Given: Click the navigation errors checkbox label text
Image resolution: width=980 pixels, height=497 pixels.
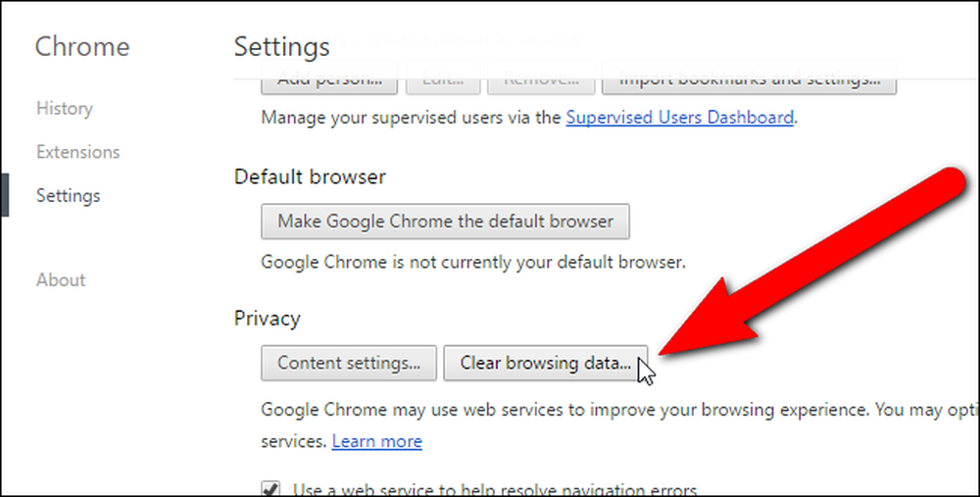Looking at the screenshot, I should click(x=495, y=489).
